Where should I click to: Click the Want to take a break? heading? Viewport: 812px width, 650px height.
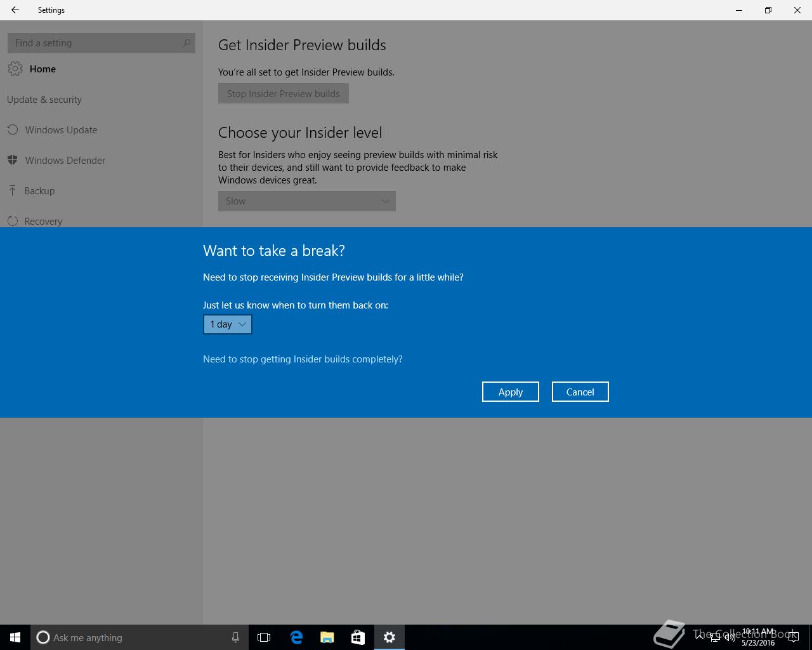tap(274, 251)
